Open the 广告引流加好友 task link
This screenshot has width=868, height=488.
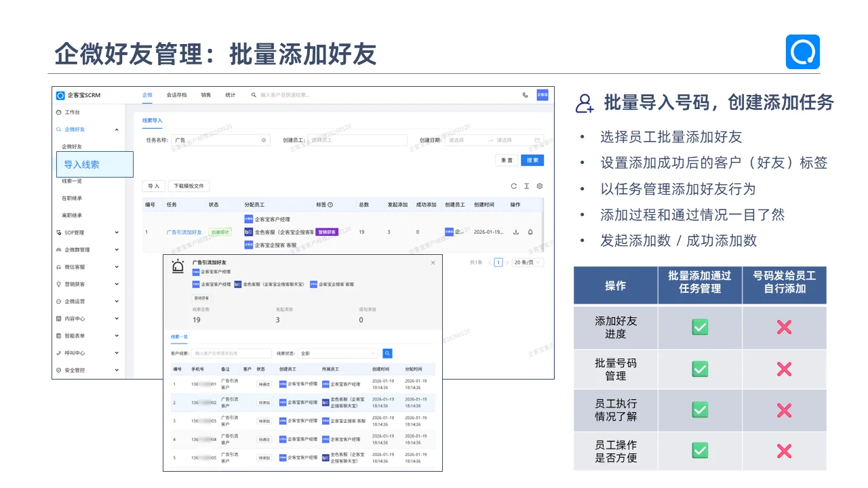[x=184, y=232]
